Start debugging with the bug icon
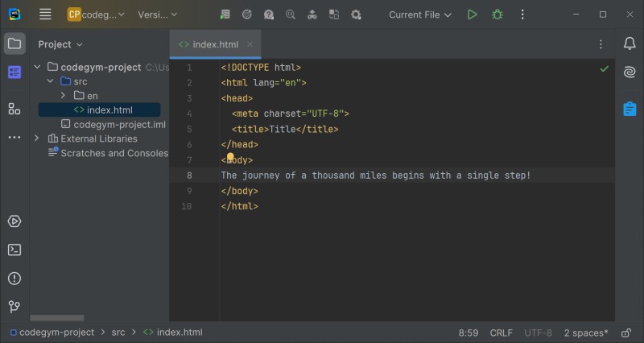Screen dimensions: 644x343 click(497, 14)
